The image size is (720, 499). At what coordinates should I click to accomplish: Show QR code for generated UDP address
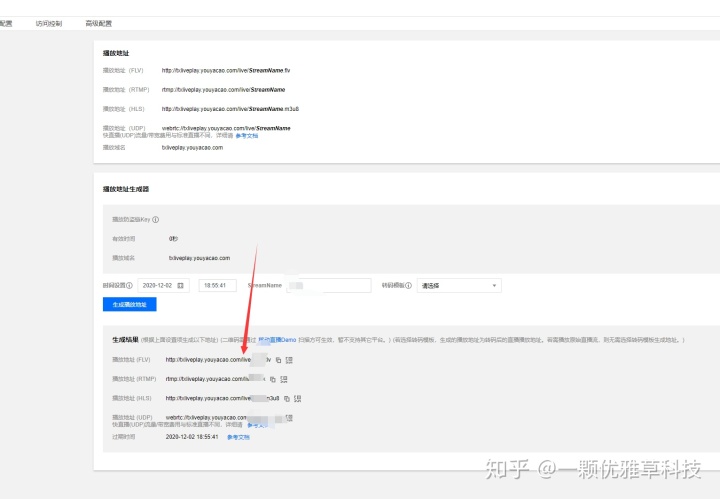[x=289, y=418]
